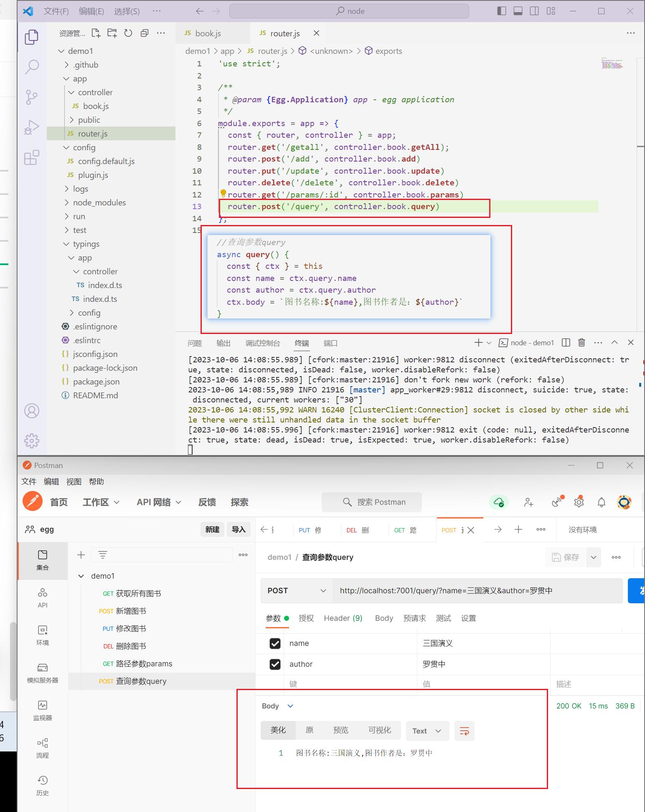This screenshot has height=812, width=645.
Task: Open the POST method dropdown
Action: point(297,590)
